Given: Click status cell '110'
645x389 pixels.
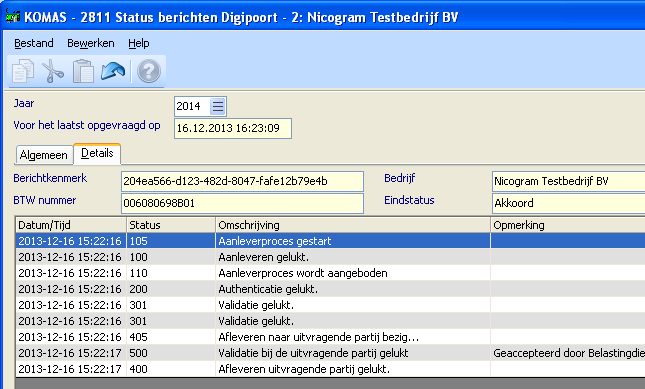Looking at the screenshot, I should point(171,273).
